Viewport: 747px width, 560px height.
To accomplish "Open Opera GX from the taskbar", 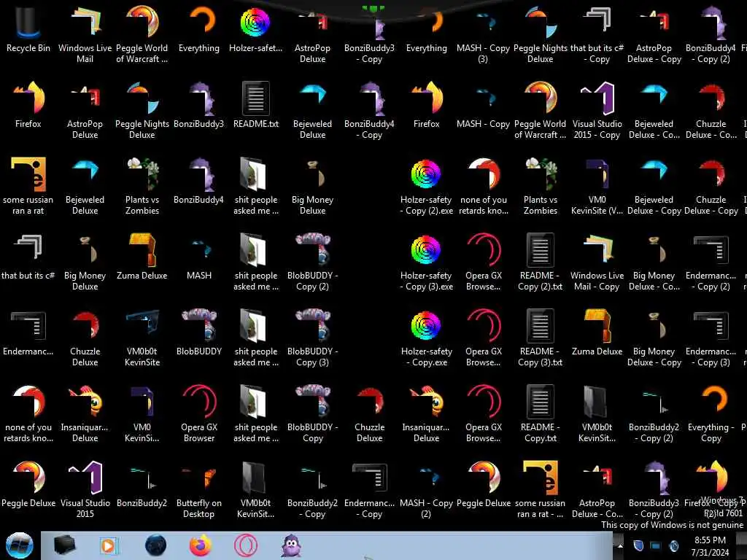I will point(246,545).
